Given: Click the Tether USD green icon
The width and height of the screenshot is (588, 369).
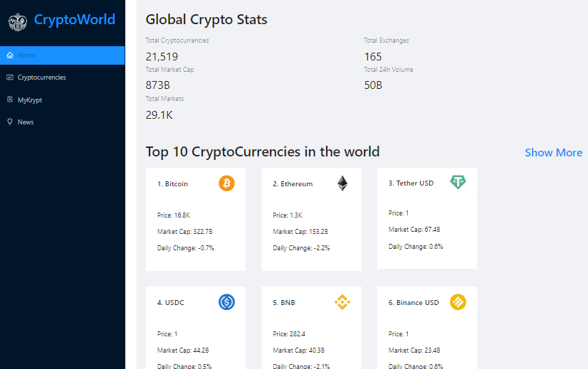Looking at the screenshot, I should coord(458,182).
